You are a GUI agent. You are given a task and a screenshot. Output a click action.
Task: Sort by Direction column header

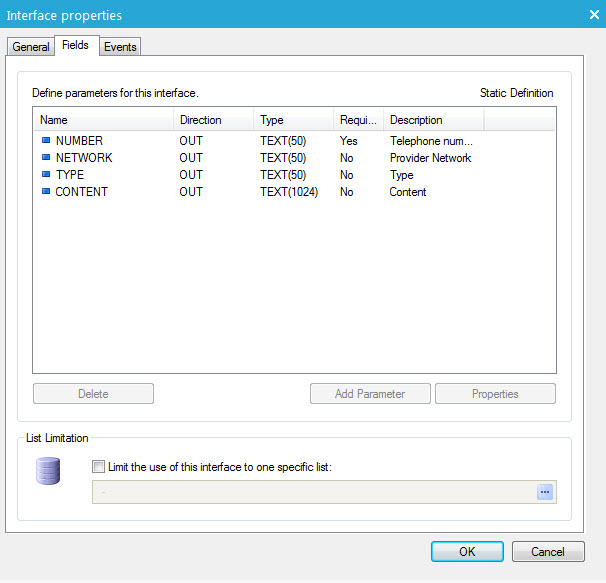[212, 120]
